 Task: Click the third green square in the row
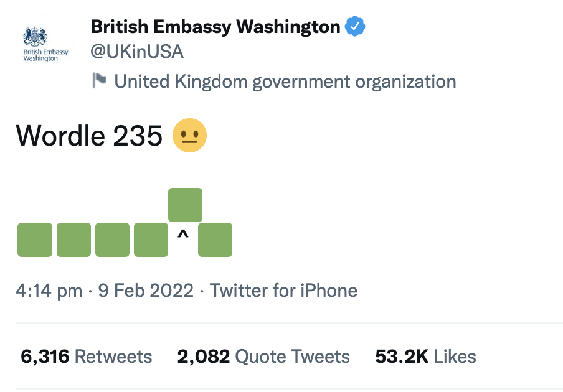click(x=112, y=240)
